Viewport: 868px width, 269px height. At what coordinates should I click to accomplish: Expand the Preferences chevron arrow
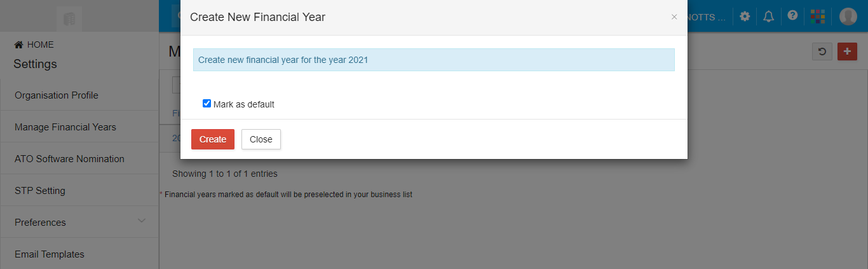[142, 221]
